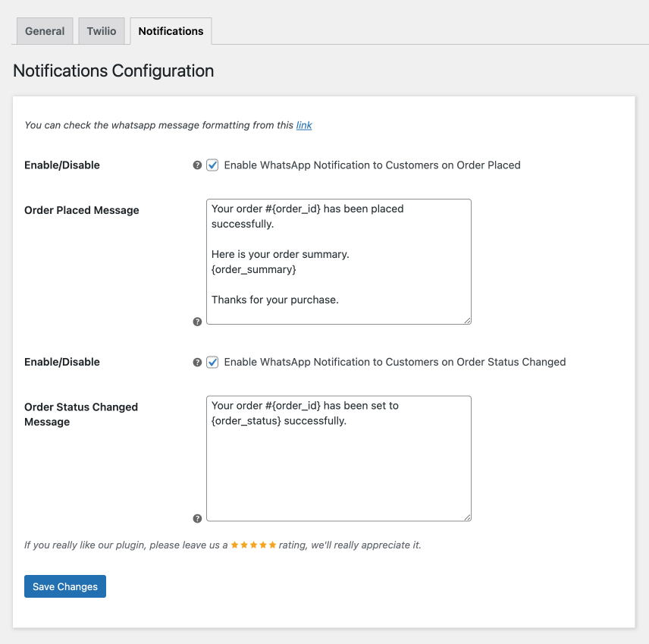This screenshot has height=644, width=649.
Task: Select the Notifications tab
Action: point(171,31)
